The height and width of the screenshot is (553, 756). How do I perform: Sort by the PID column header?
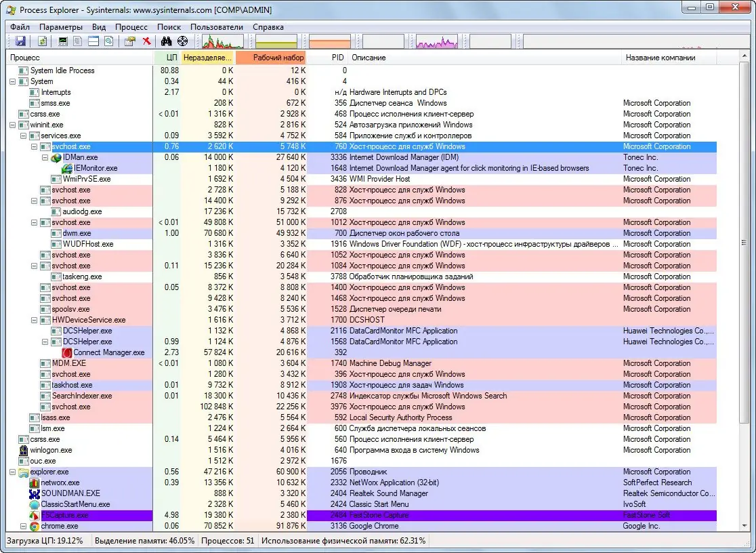(x=337, y=58)
